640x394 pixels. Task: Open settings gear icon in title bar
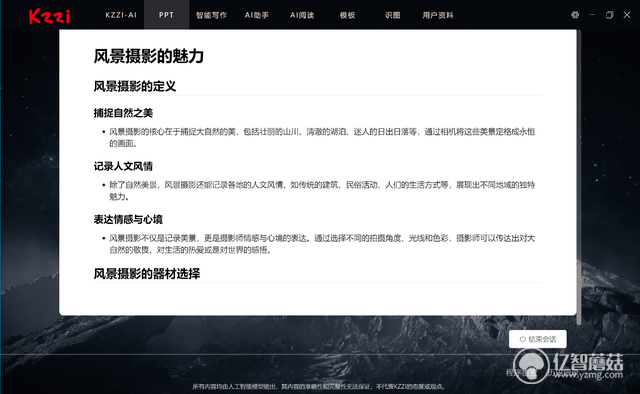[575, 15]
